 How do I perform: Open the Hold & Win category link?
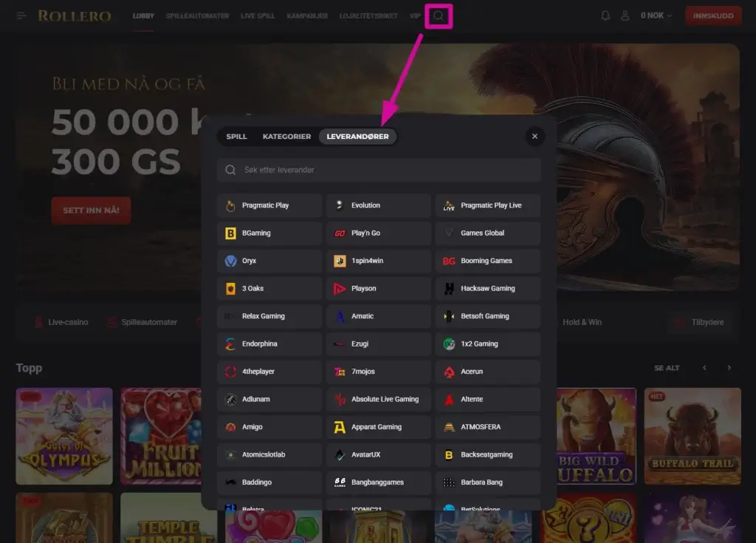[x=582, y=322]
